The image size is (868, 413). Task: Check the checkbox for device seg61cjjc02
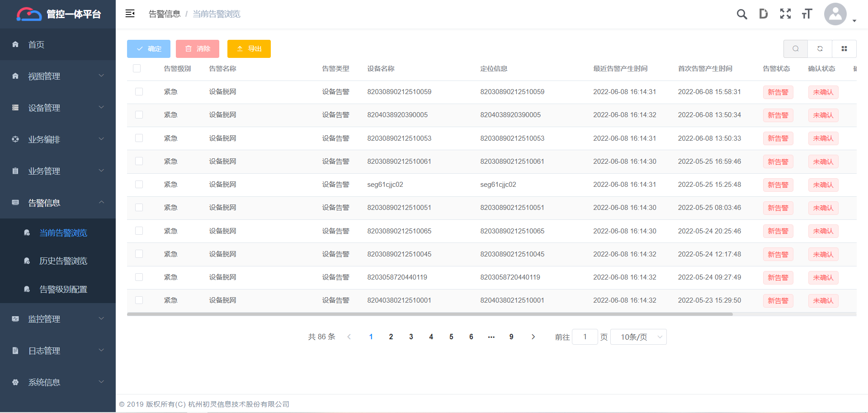139,185
